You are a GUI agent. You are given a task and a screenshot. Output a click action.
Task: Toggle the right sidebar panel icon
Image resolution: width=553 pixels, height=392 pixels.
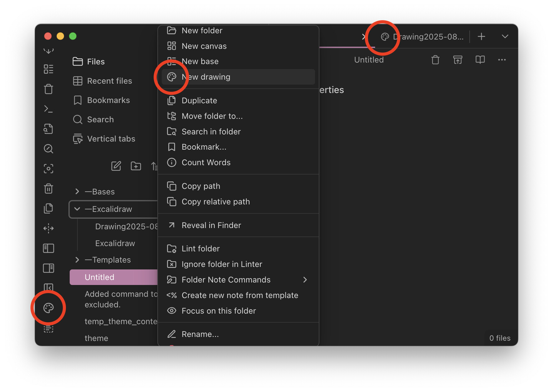(49, 268)
